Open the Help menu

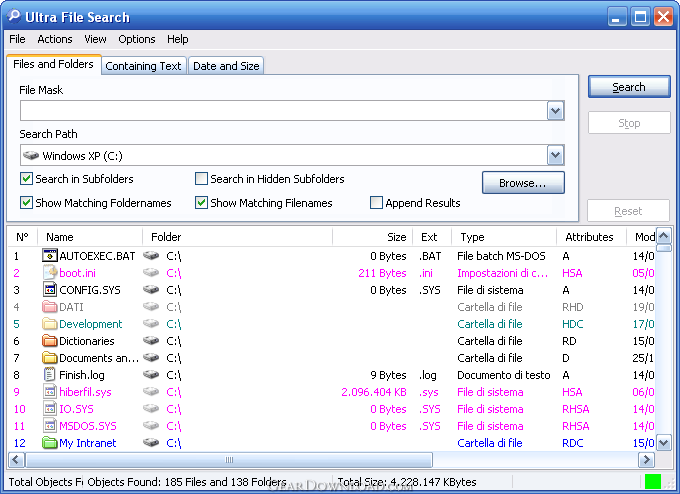coord(178,39)
